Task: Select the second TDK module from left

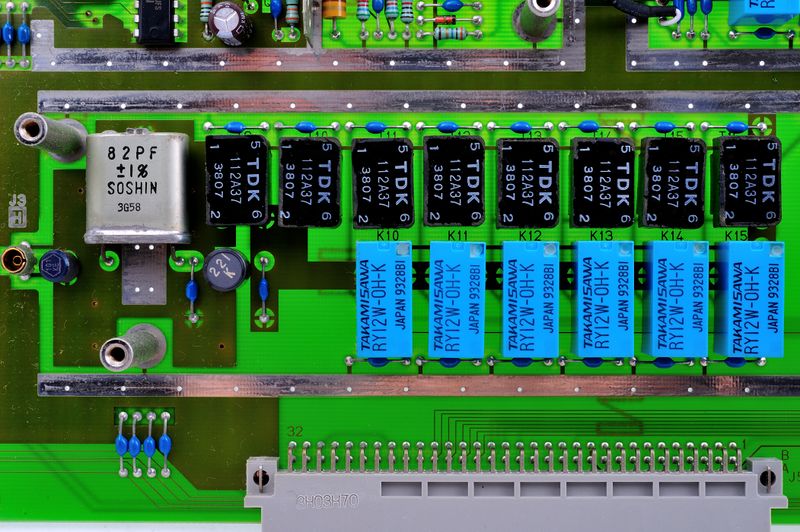Action: click(310, 182)
